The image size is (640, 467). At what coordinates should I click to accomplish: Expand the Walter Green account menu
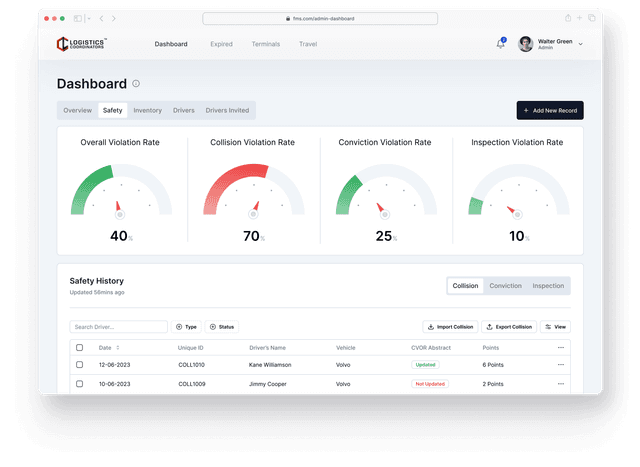pos(581,44)
